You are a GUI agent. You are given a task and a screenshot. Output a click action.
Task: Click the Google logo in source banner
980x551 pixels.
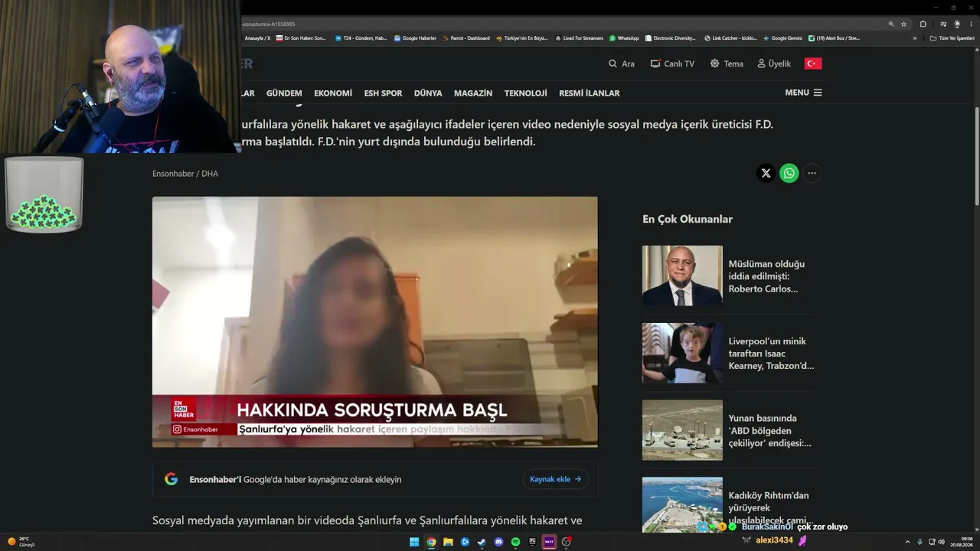pos(171,479)
